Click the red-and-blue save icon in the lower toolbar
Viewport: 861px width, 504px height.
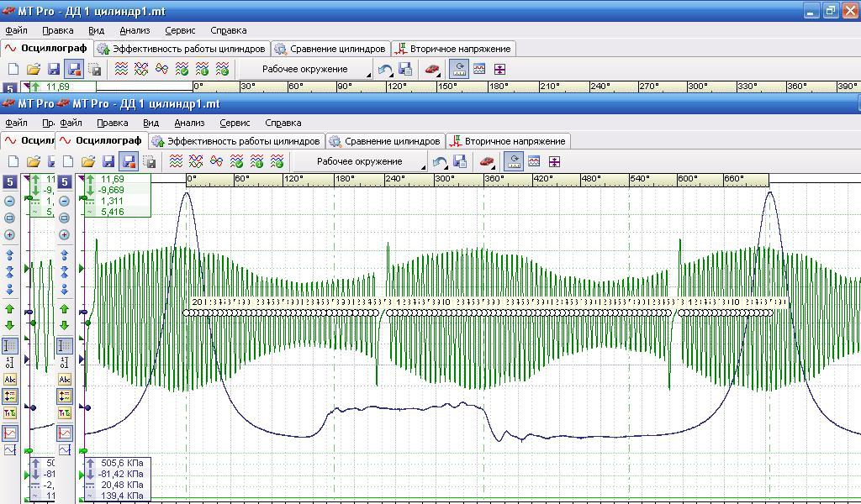[129, 161]
